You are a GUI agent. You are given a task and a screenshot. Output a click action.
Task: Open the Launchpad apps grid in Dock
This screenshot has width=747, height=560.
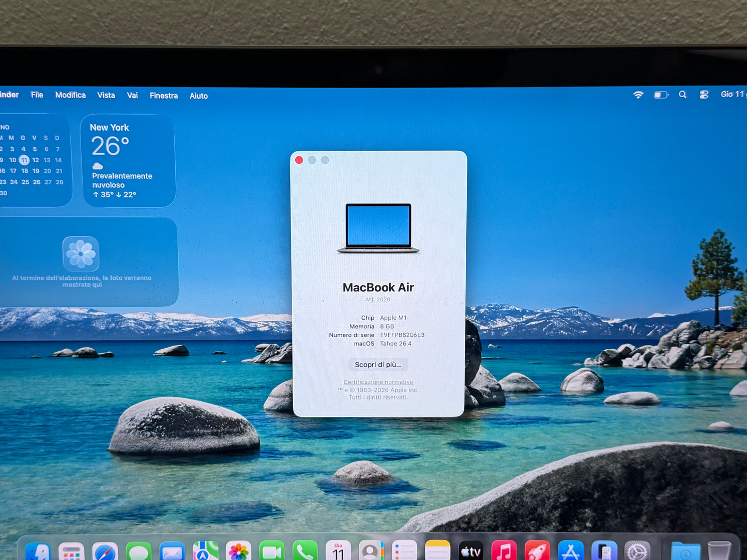click(71, 552)
